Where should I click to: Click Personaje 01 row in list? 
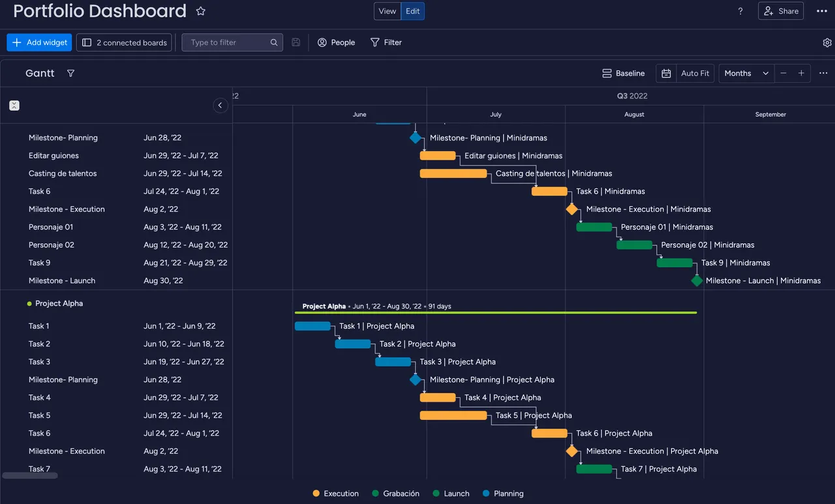(116, 227)
